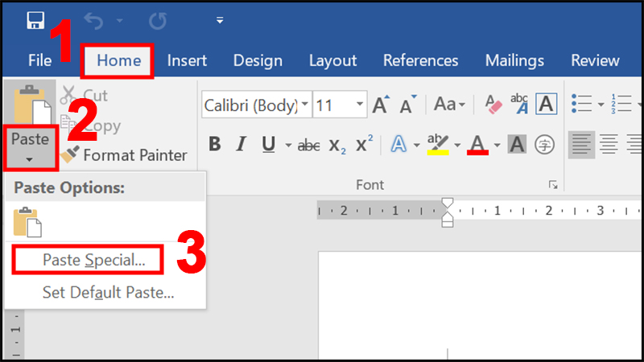Image resolution: width=644 pixels, height=362 pixels.
Task: Open the Calibri (Body) font name dropdown
Action: [305, 105]
